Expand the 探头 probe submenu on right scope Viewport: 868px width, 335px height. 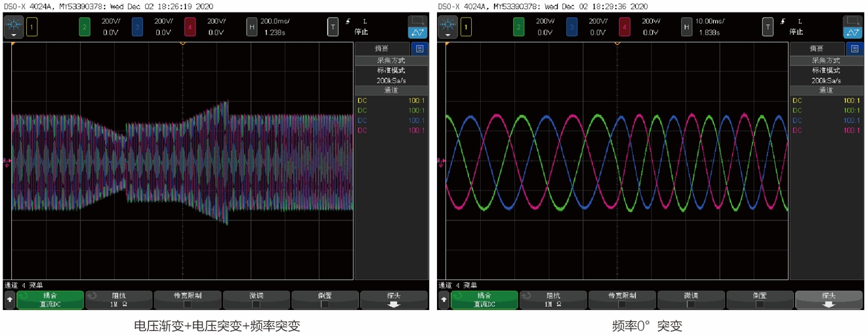point(829,300)
